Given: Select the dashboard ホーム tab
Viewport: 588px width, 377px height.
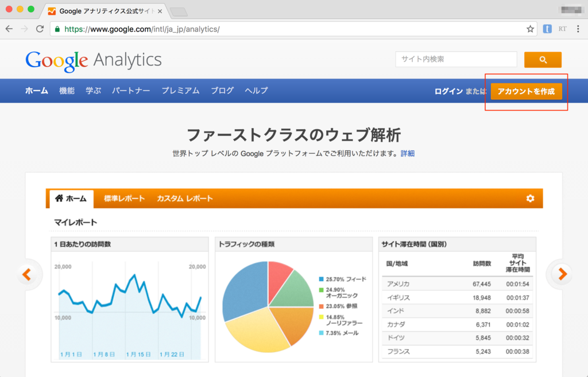Looking at the screenshot, I should tap(71, 199).
